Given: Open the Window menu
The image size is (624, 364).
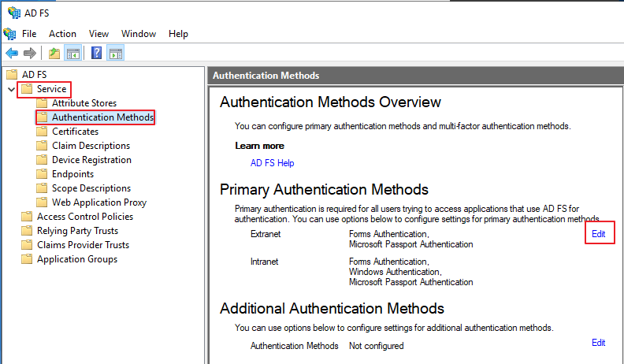Looking at the screenshot, I should tap(139, 34).
